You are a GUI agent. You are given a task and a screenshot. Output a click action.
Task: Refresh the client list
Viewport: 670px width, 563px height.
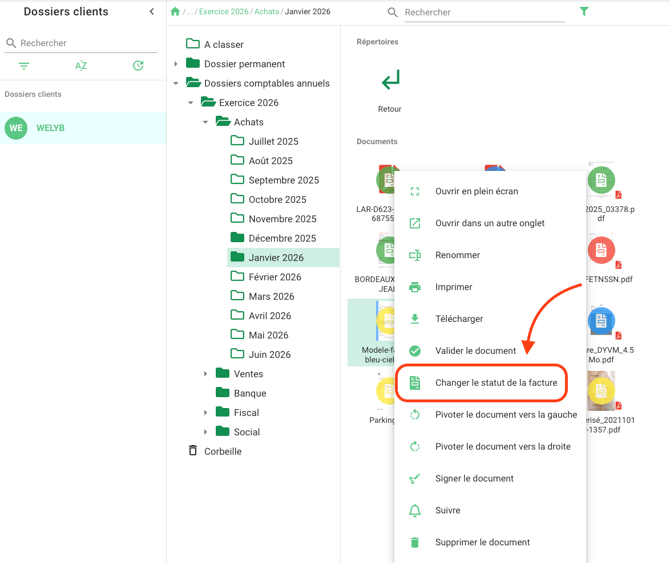click(x=138, y=66)
